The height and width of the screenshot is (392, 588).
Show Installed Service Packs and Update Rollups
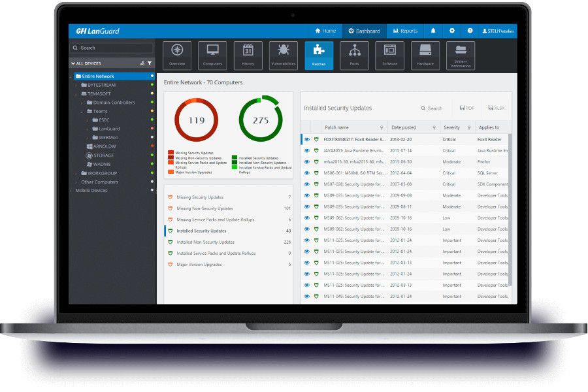point(229,253)
